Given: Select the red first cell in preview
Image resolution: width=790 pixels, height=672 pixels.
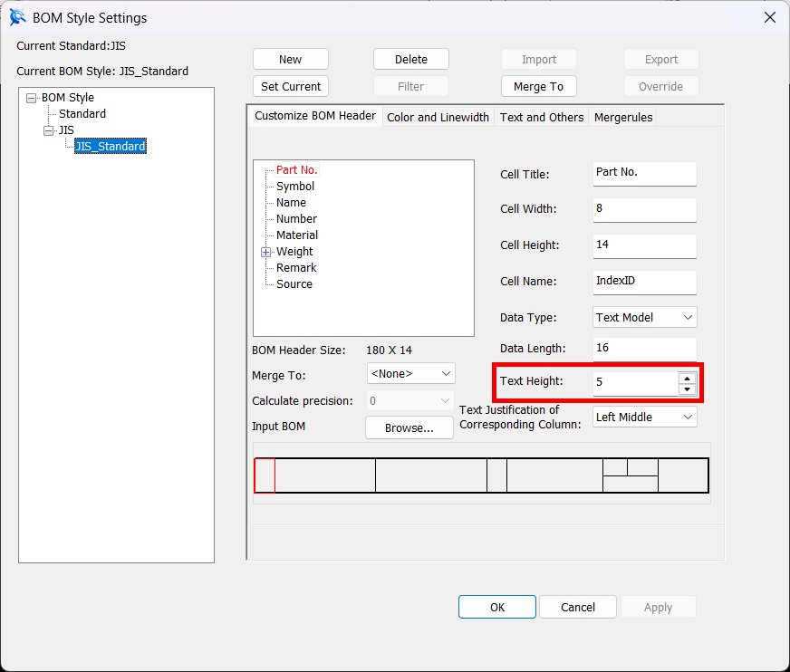Looking at the screenshot, I should click(x=265, y=475).
